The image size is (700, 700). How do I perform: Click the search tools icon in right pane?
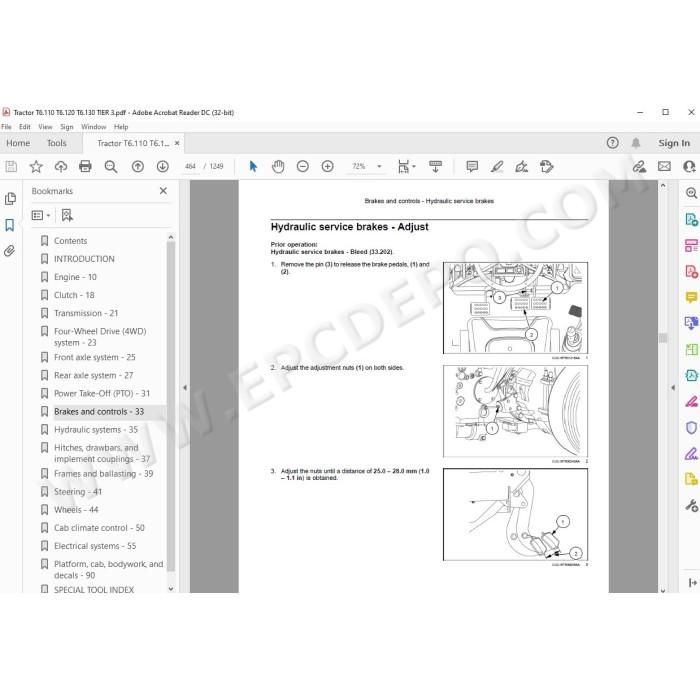click(691, 193)
